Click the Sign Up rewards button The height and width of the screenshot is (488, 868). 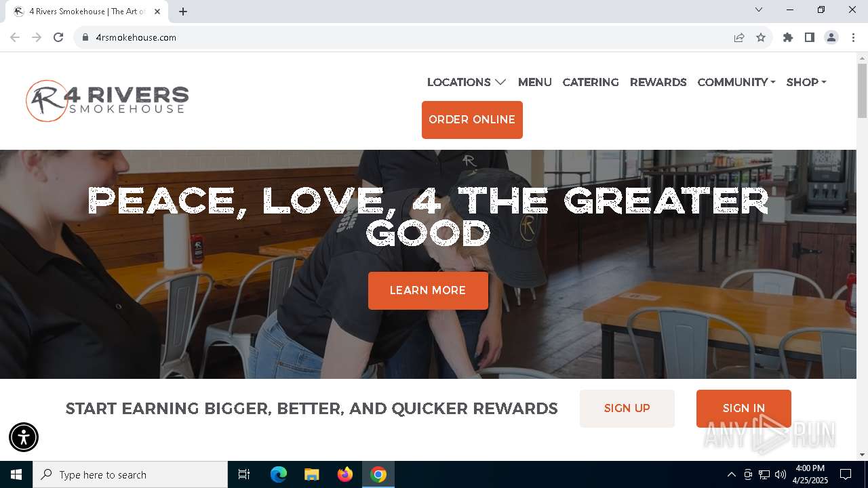[627, 408]
